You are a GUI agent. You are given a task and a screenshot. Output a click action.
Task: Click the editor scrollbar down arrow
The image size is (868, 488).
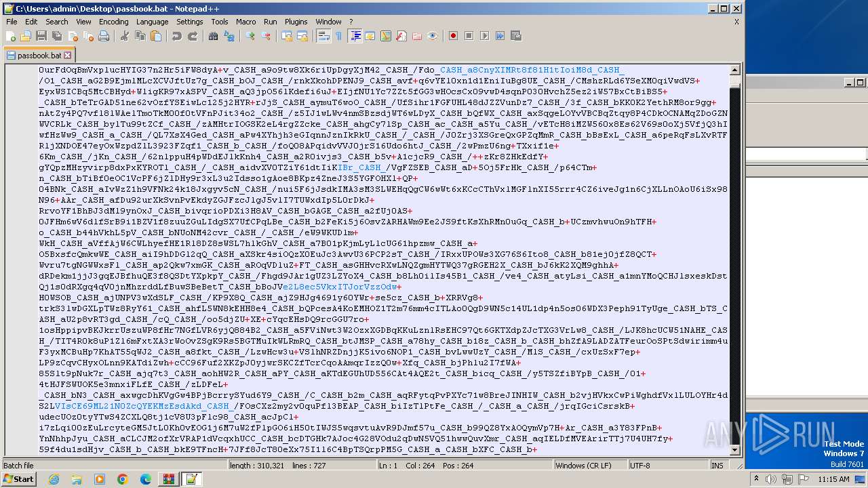735,449
